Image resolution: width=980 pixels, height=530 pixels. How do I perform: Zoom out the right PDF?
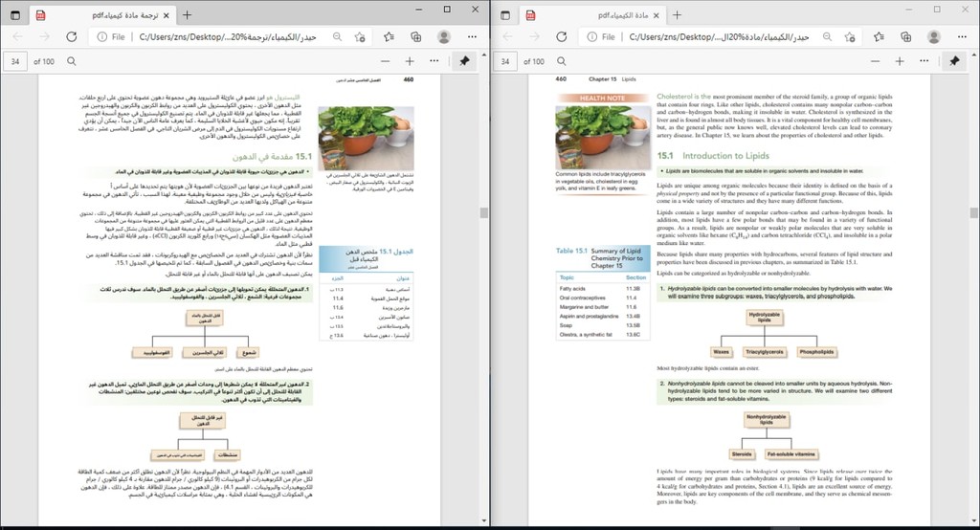point(875,61)
